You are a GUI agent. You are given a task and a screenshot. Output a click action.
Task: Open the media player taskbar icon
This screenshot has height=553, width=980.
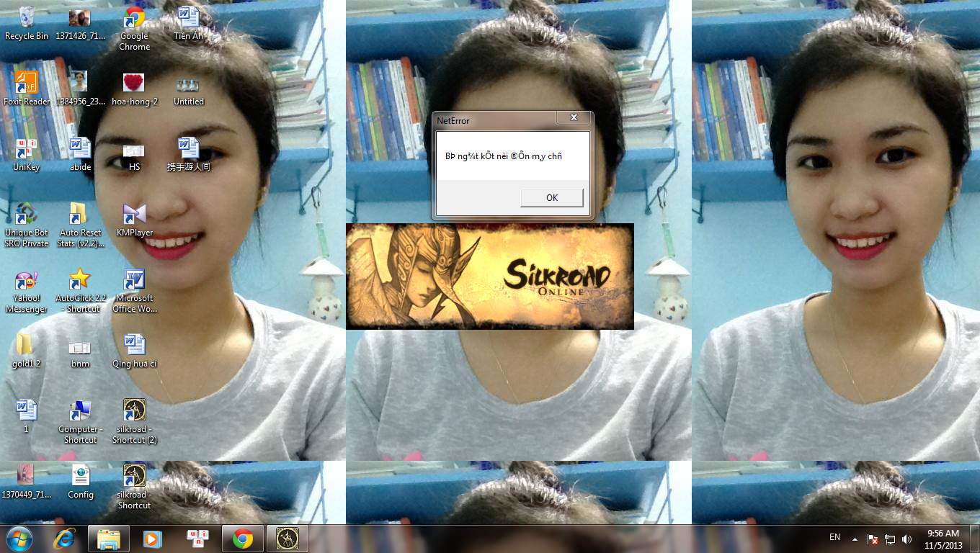152,539
